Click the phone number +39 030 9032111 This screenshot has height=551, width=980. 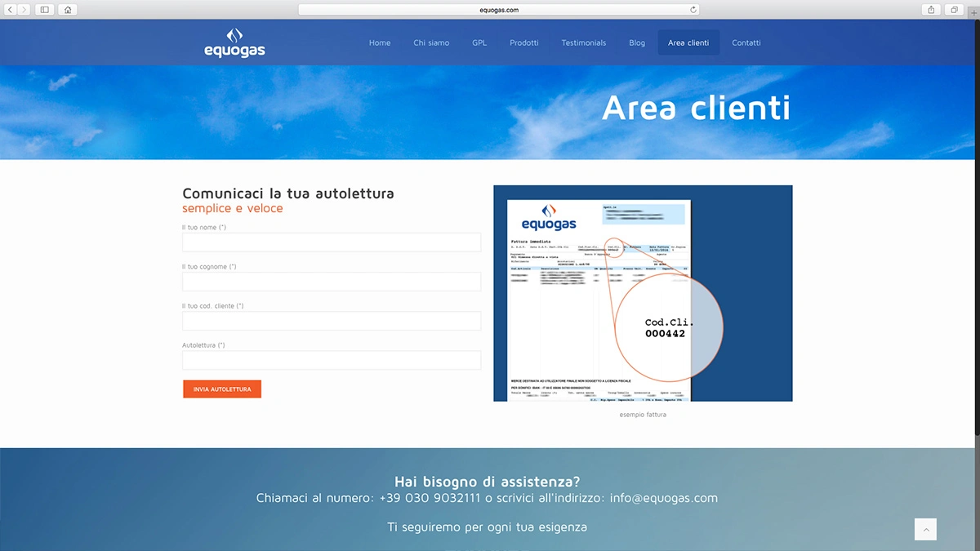tap(430, 498)
